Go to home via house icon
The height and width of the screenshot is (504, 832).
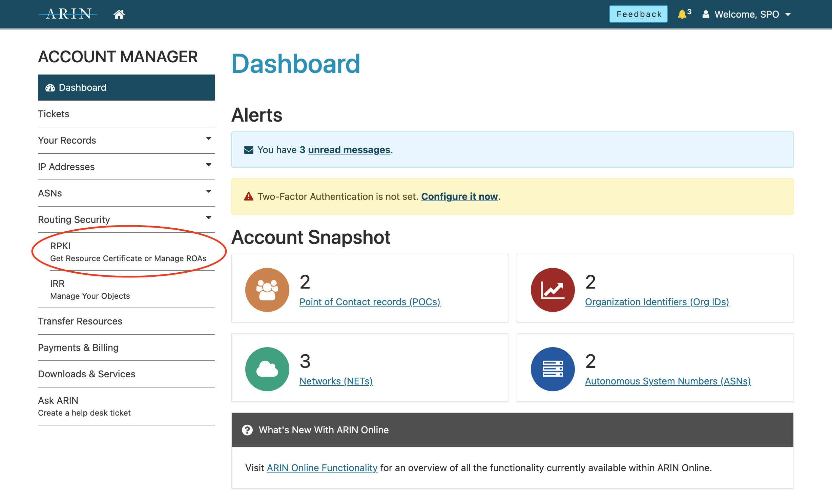[x=119, y=14]
